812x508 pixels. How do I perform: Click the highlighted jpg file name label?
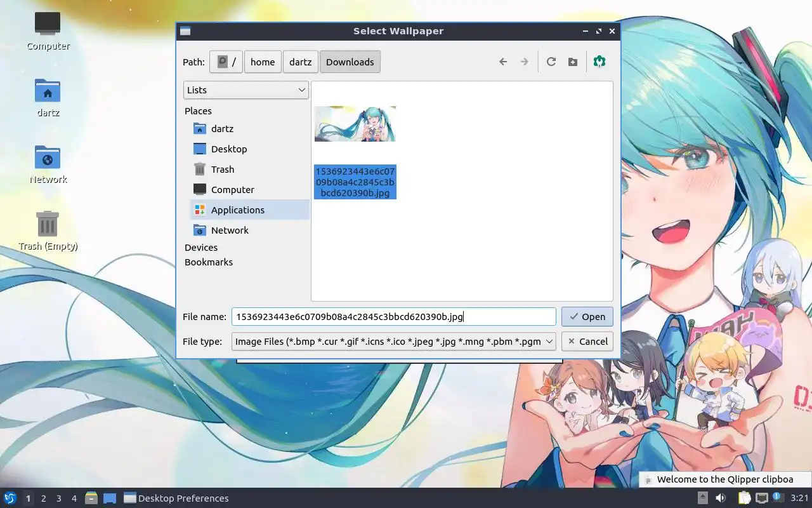[x=355, y=182]
